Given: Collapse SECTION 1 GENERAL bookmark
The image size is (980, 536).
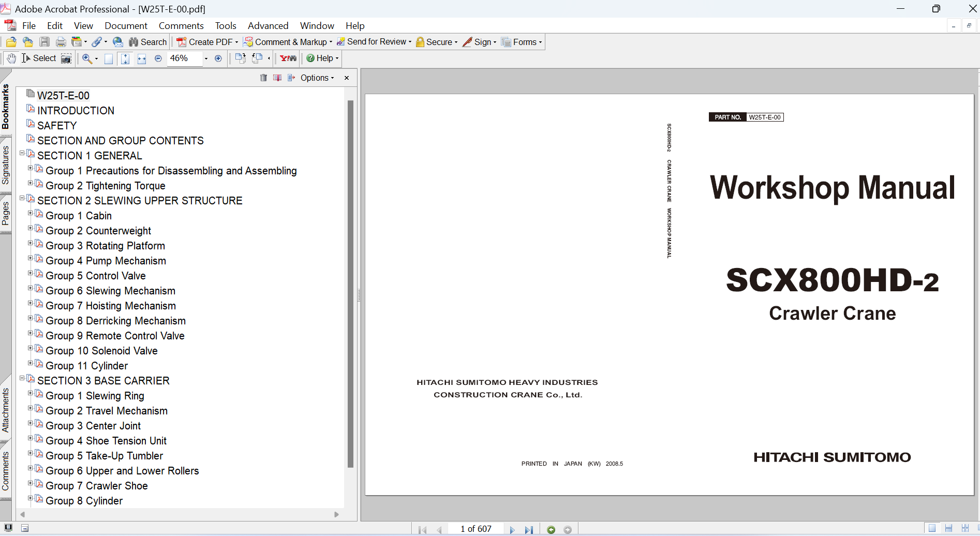Looking at the screenshot, I should pos(22,153).
